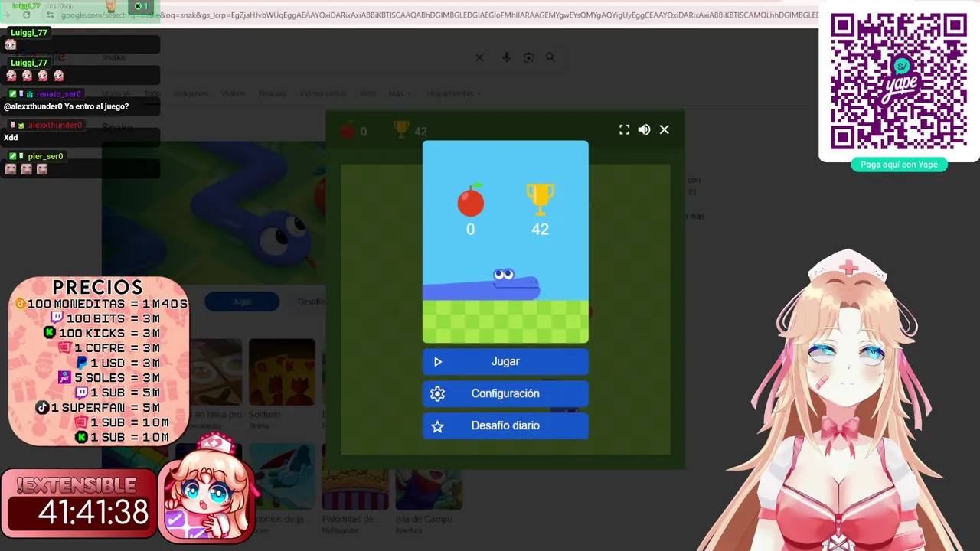Click the gold trophy high score icon
Viewport: 980px width, 551px height.
[x=540, y=199]
